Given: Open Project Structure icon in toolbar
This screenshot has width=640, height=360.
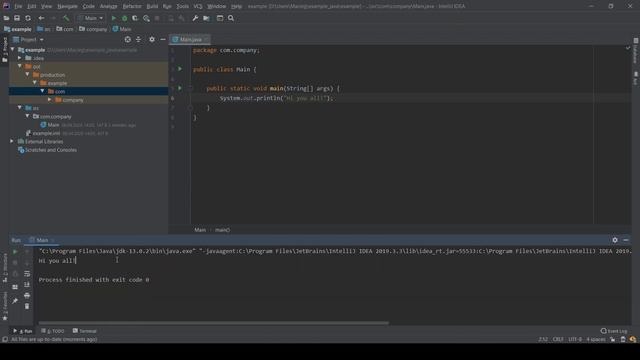Looking at the screenshot, I should point(207,18).
